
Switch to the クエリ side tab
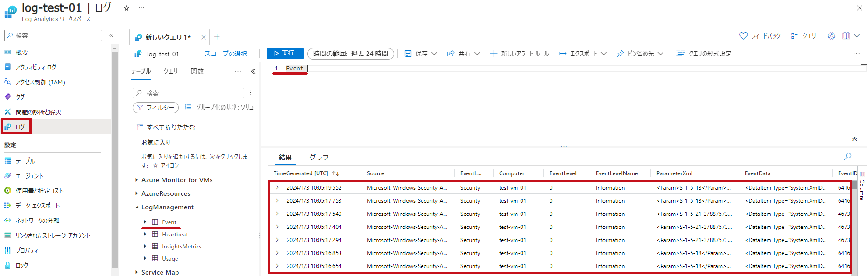click(x=171, y=71)
